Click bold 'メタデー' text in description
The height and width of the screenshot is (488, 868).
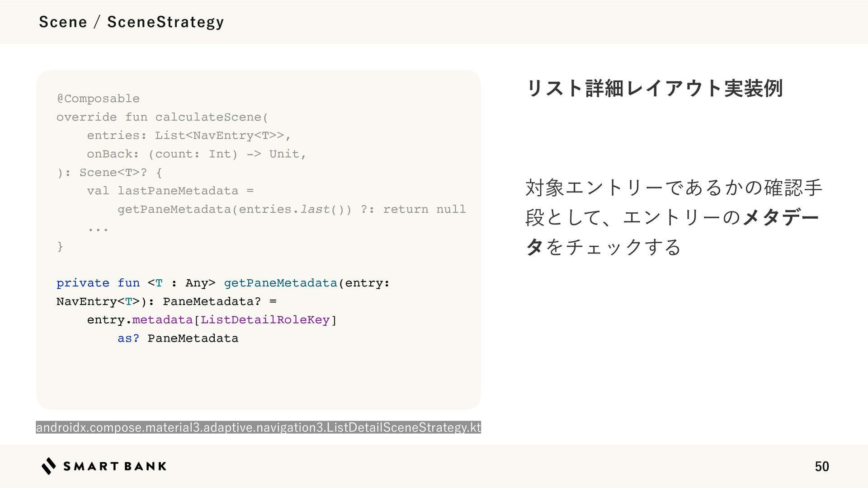781,217
